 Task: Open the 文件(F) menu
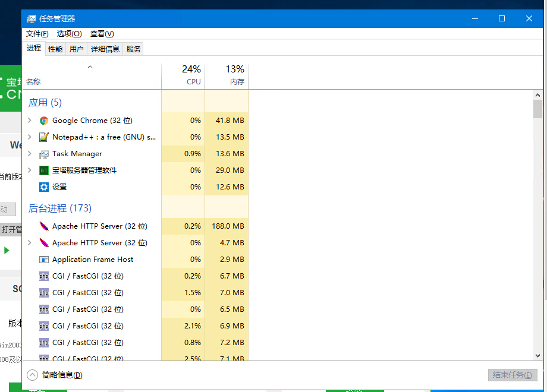[37, 34]
